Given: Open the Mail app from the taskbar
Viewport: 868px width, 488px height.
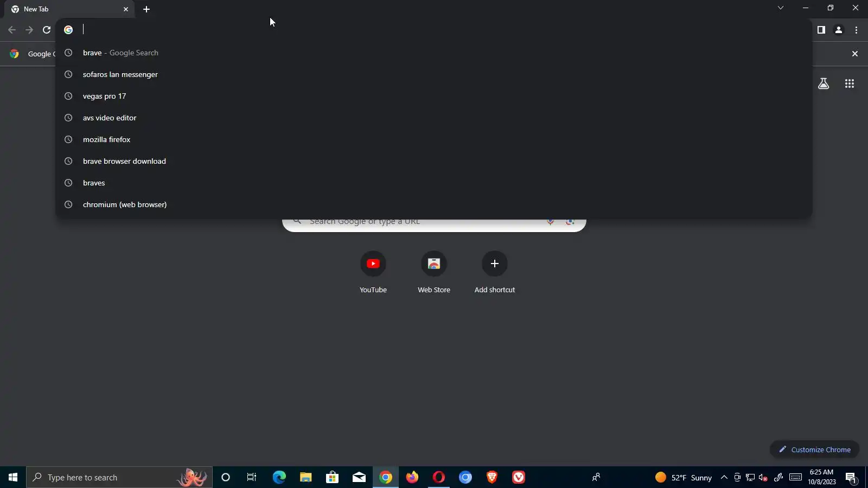Looking at the screenshot, I should pyautogui.click(x=359, y=477).
